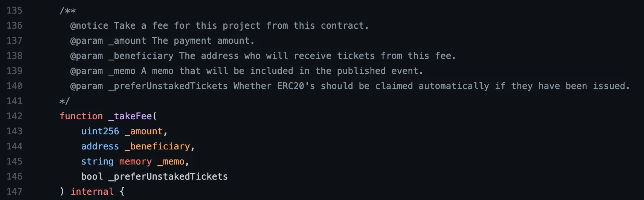Click the _takeFee function name

click(130, 116)
